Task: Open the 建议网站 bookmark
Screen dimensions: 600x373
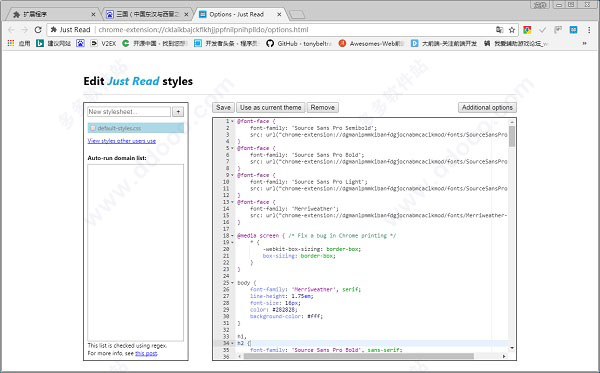Action: pos(54,43)
